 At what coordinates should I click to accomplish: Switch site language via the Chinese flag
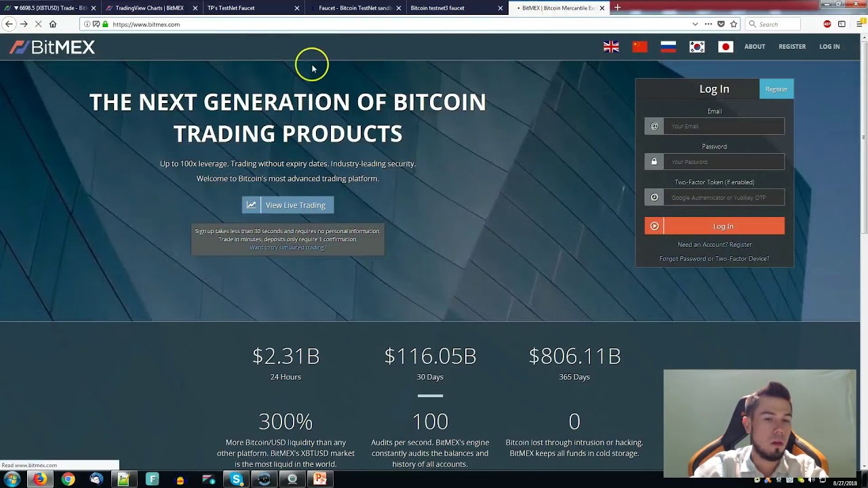[639, 47]
